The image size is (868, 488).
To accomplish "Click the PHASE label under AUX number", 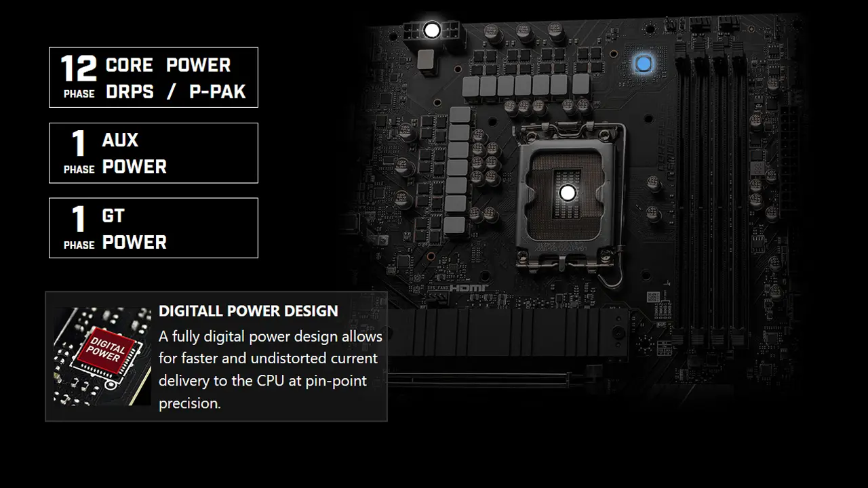I will point(79,169).
